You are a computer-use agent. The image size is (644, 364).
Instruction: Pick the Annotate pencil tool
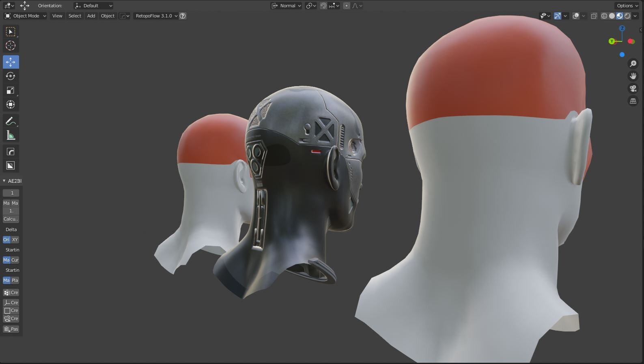pos(11,121)
